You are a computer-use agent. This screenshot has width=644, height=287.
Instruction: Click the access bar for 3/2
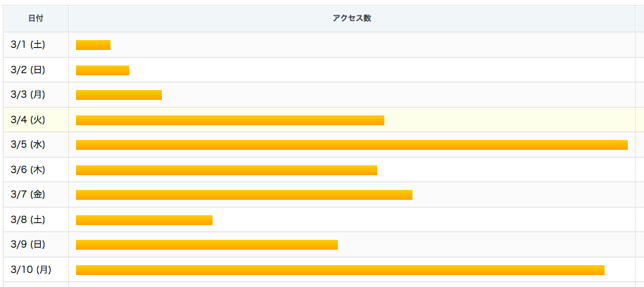coord(103,70)
